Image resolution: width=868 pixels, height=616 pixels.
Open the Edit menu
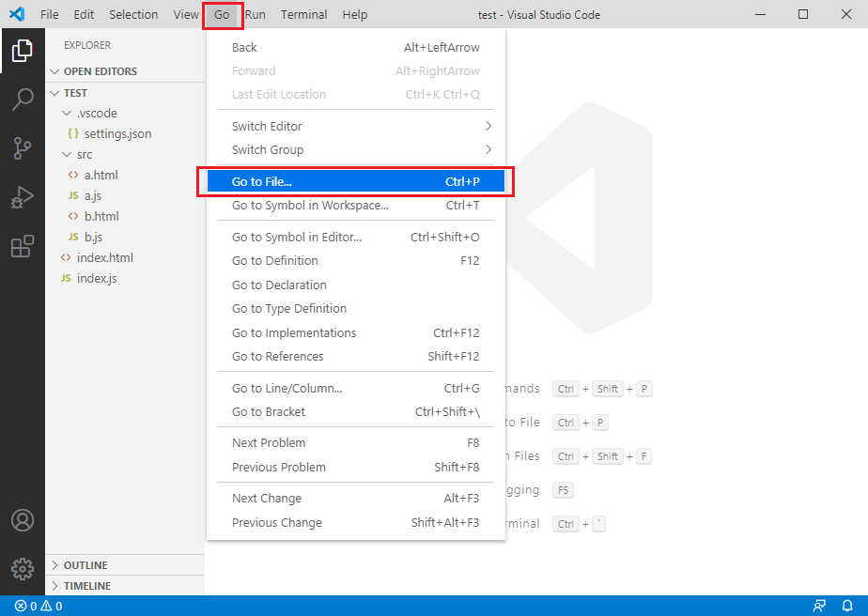point(84,14)
